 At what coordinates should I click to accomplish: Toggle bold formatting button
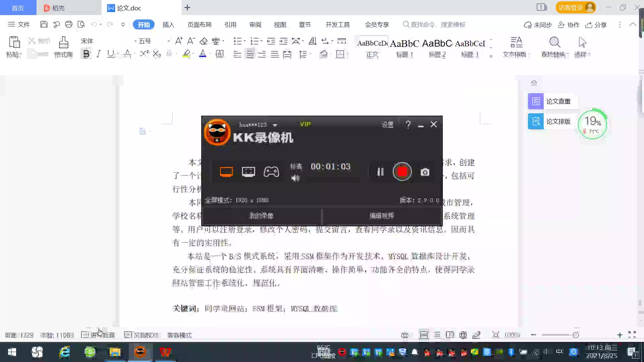pyautogui.click(x=86, y=54)
